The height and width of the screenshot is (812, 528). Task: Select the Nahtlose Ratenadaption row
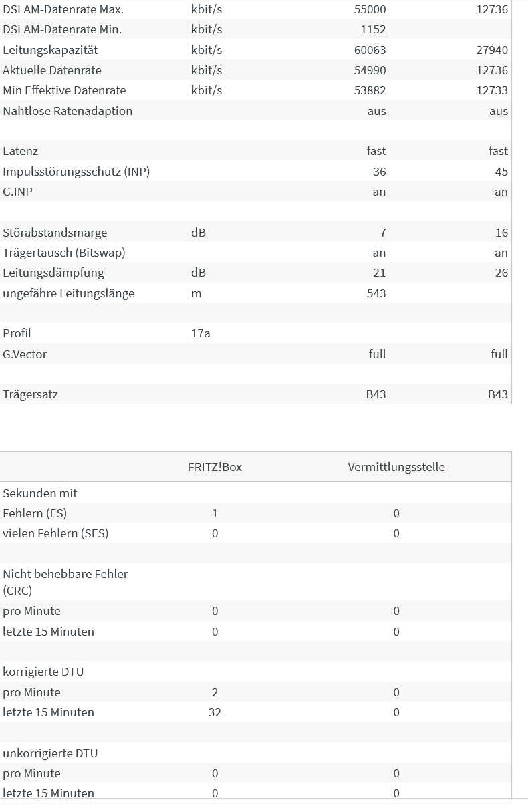(x=255, y=110)
